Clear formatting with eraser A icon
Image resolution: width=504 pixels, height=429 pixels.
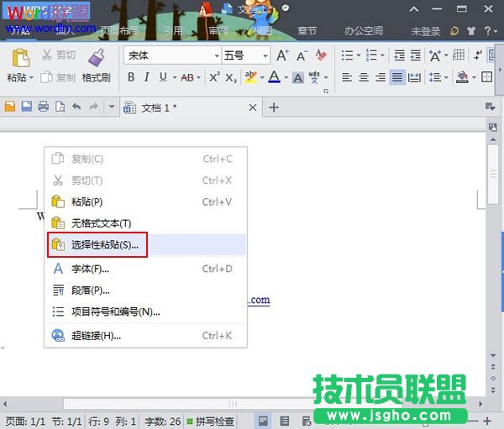coord(321,55)
